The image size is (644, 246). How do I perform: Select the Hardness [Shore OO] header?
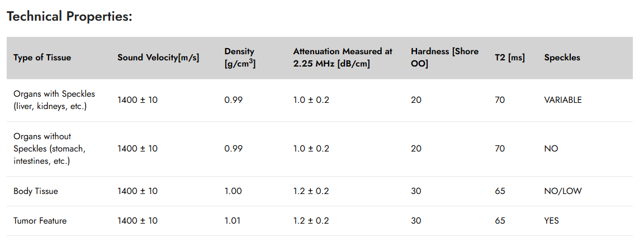[x=444, y=58]
